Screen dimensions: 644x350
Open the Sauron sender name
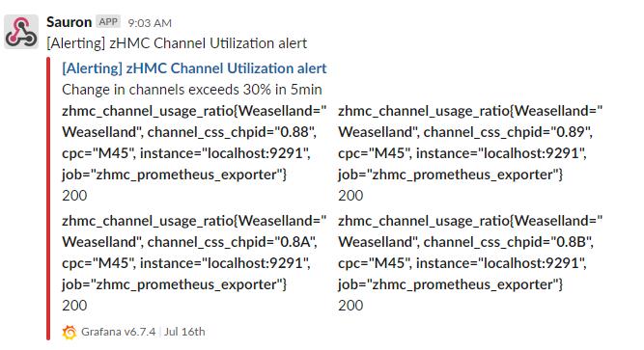69,22
